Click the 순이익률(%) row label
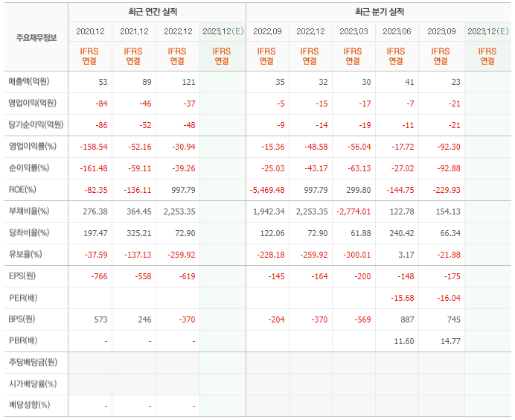This screenshot has height=420, width=515. 29,168
